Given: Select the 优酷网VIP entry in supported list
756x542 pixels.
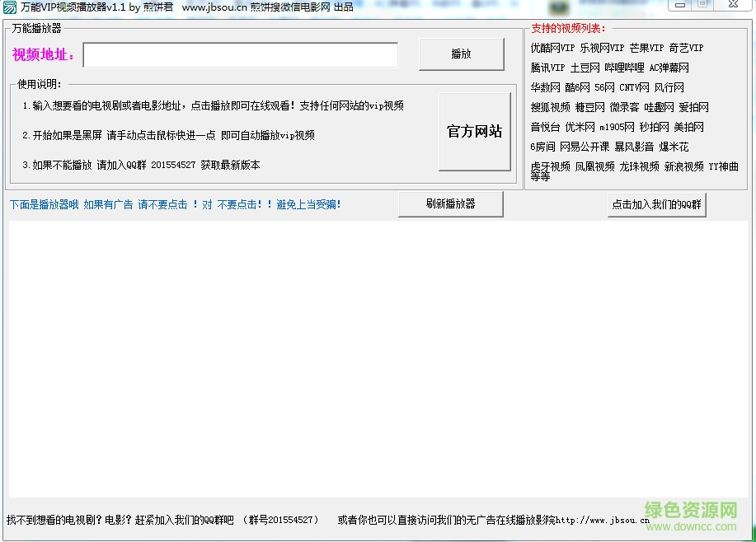Looking at the screenshot, I should pos(552,48).
